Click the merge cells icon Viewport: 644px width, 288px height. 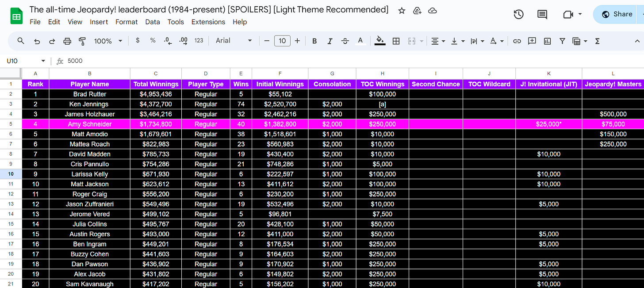click(412, 41)
